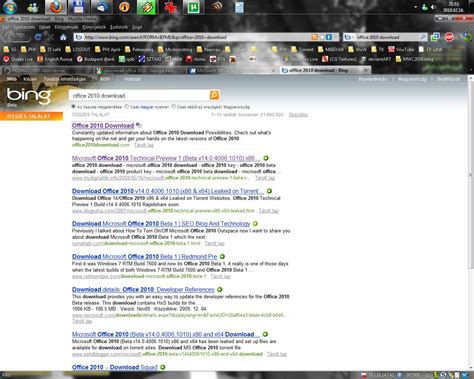Image resolution: width=474 pixels, height=379 pixels.
Task: Click the ÖSSZES TALÁLAT orange sidebar item
Action: tap(31, 116)
